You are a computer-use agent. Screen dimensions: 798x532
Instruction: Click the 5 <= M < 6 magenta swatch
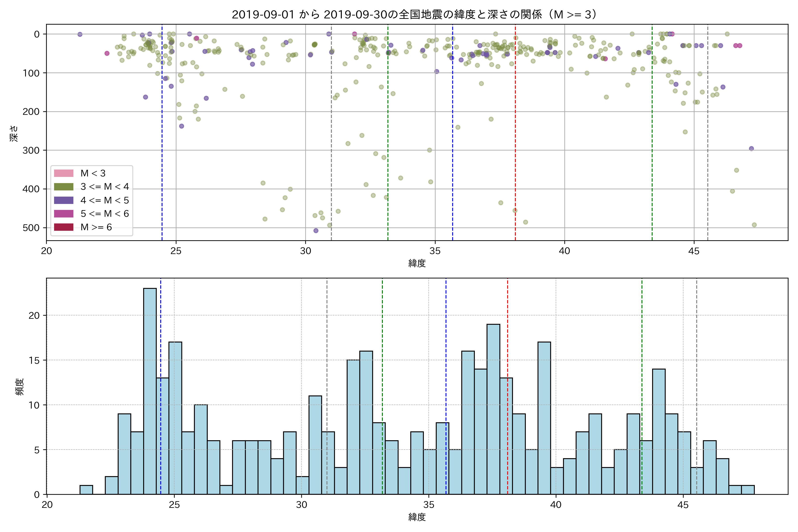(63, 214)
